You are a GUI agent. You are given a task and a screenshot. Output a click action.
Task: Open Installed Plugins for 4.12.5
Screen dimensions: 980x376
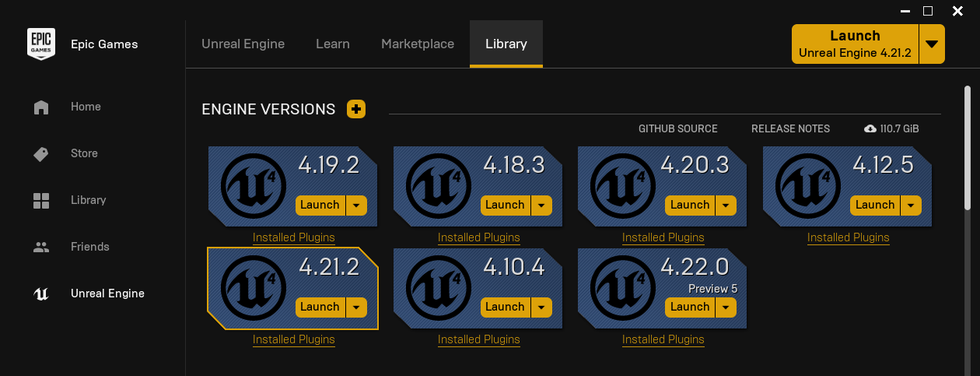849,237
